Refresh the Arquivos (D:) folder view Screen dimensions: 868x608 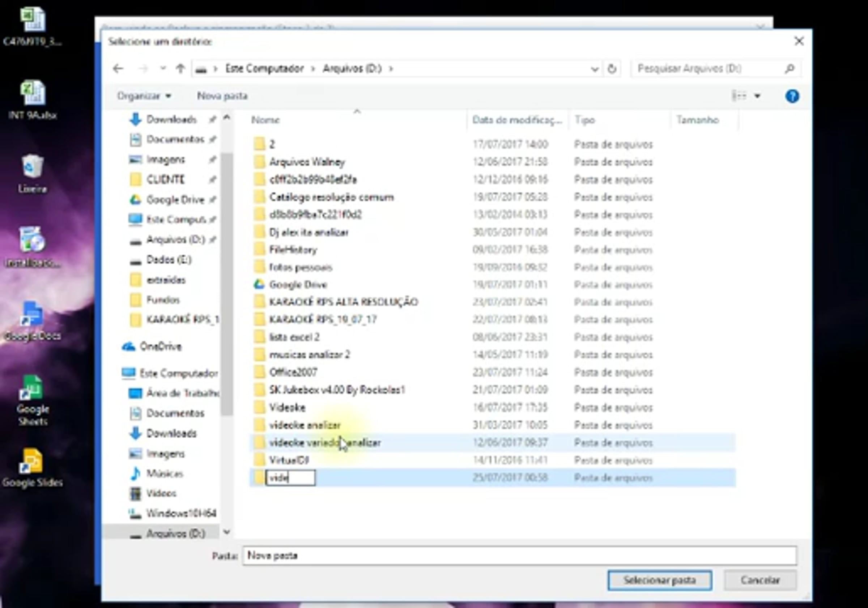[612, 69]
